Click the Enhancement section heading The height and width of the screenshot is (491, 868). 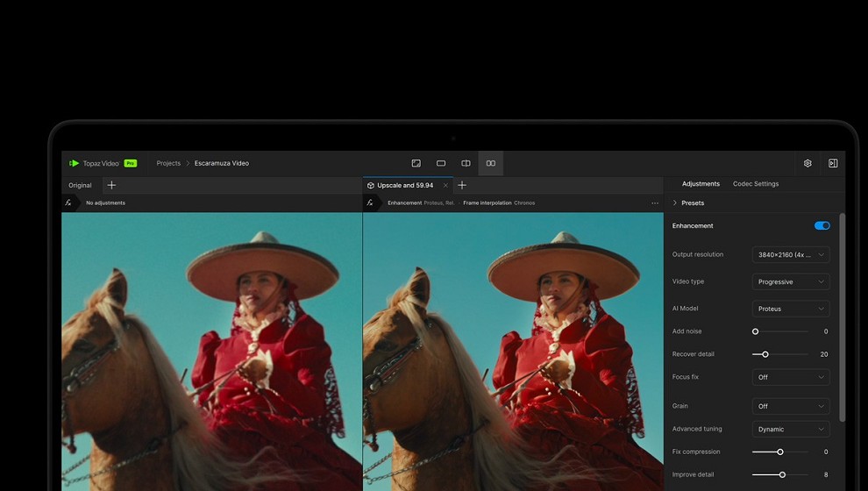click(x=693, y=226)
